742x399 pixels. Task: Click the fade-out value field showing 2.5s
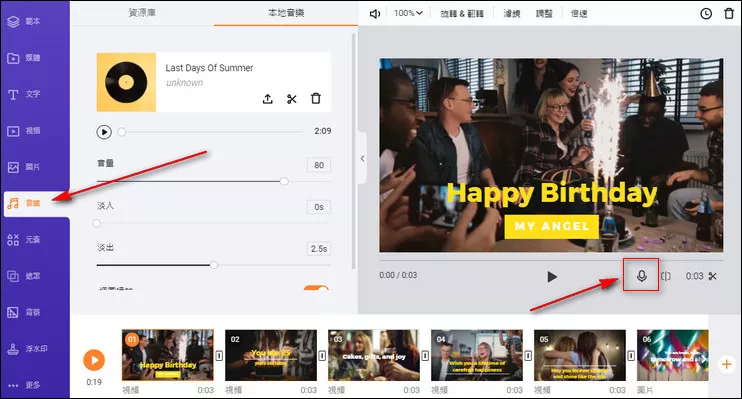[319, 248]
